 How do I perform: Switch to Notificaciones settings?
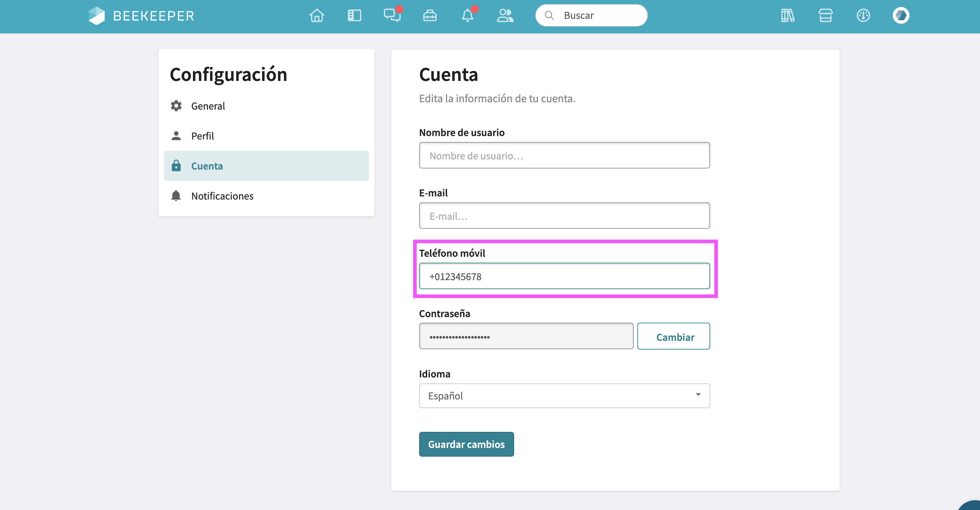coord(222,196)
